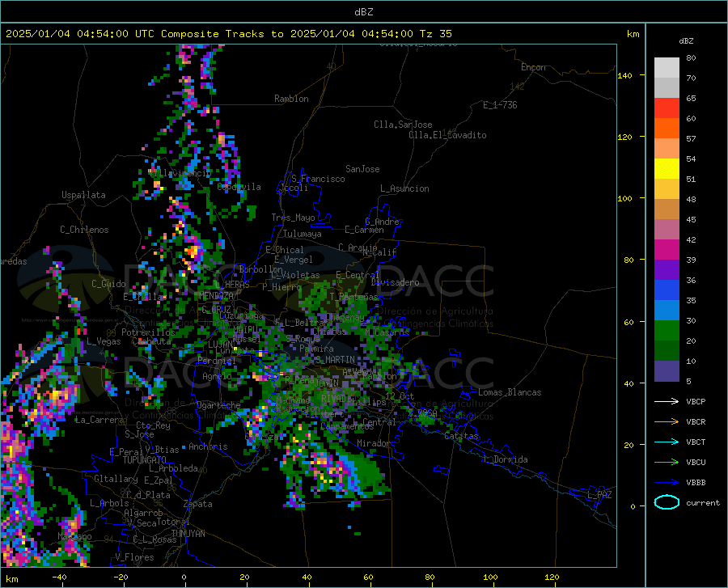The height and width of the screenshot is (588, 728).
Task: Click the '140' tick on the vertical km axis
Action: (624, 76)
